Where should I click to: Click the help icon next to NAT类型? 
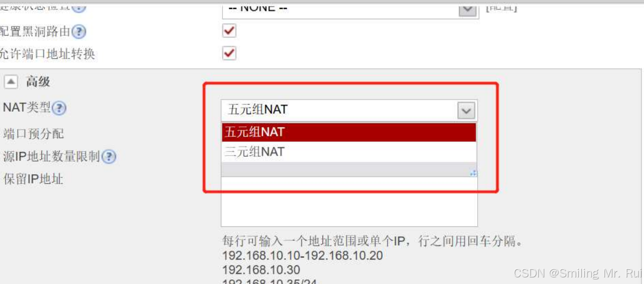coord(59,108)
